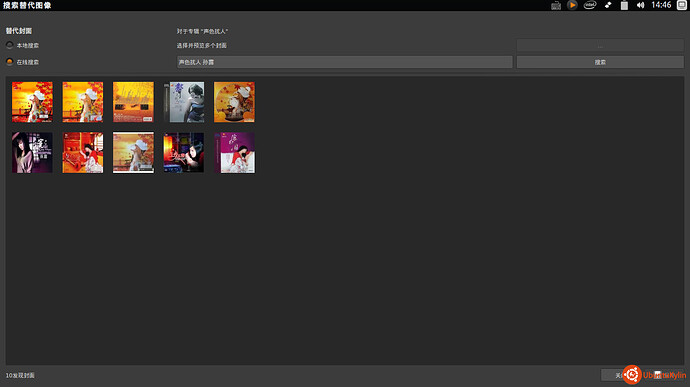The image size is (690, 387).
Task: Click the 搜索替代图像 window title
Action: pyautogui.click(x=27, y=5)
